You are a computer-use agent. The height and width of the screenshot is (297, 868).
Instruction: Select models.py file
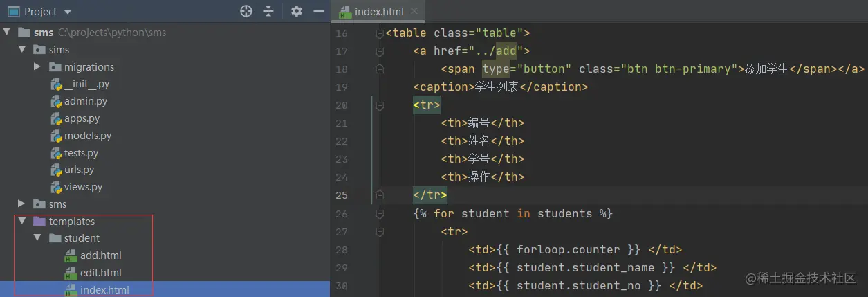pyautogui.click(x=88, y=136)
